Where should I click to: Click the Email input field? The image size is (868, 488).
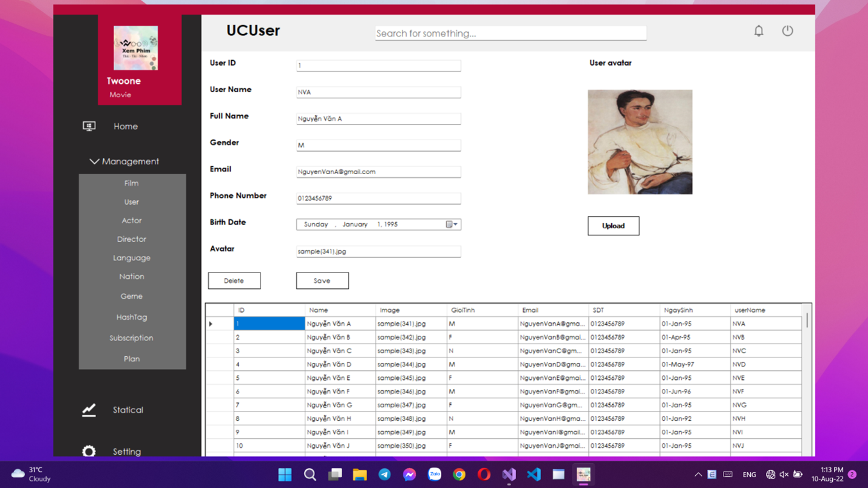coord(379,172)
